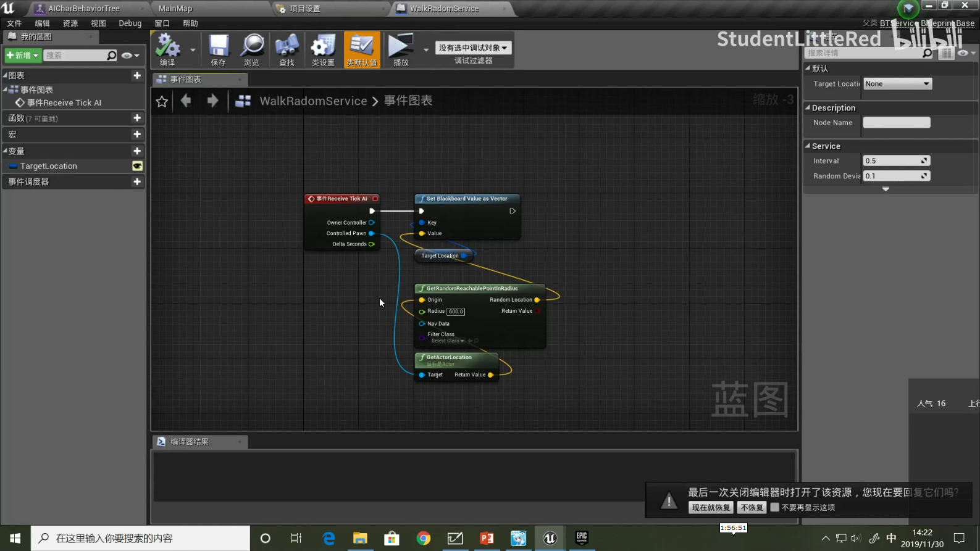Compile the blueprint with 编译 button
Viewport: 980px width, 551px height.
(167, 50)
